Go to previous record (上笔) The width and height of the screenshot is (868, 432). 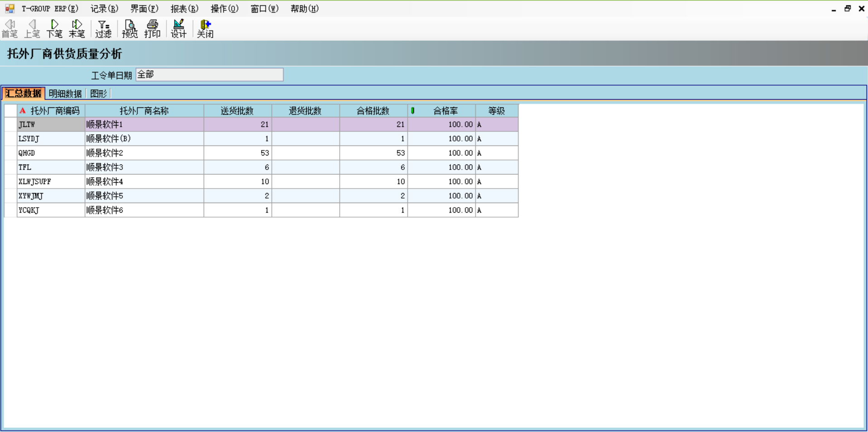pyautogui.click(x=32, y=29)
